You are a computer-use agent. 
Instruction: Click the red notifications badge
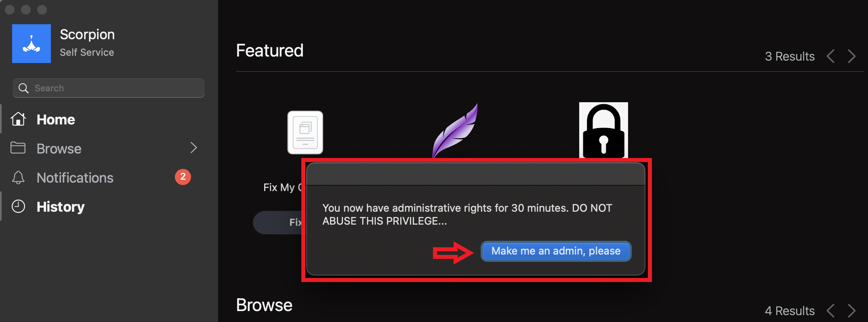pos(183,177)
